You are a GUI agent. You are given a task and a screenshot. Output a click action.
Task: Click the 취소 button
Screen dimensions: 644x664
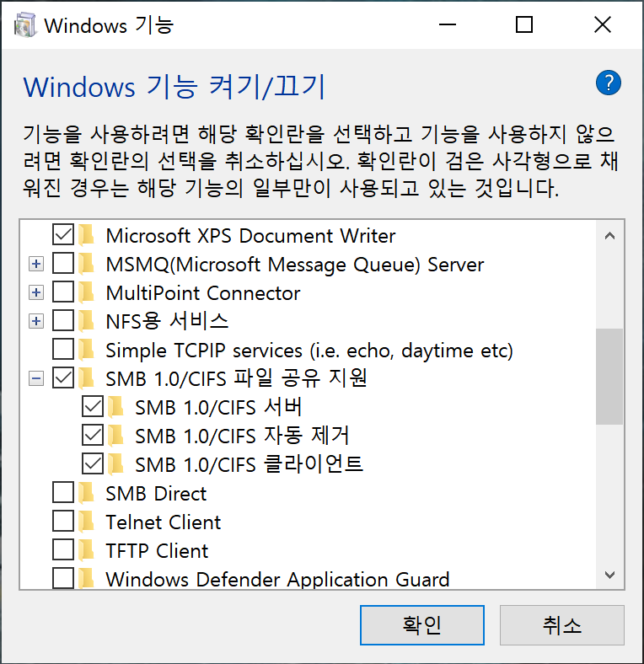coord(561,625)
